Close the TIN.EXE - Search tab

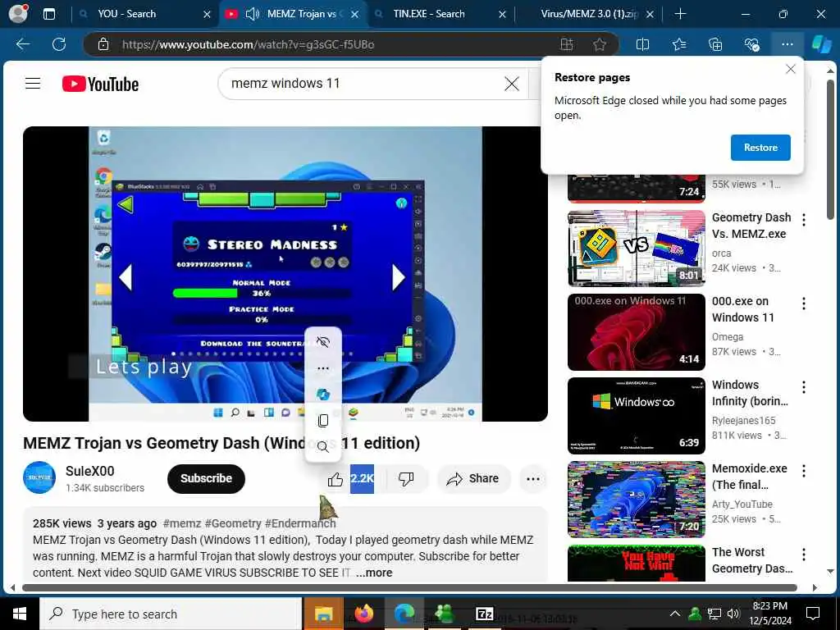pyautogui.click(x=502, y=15)
